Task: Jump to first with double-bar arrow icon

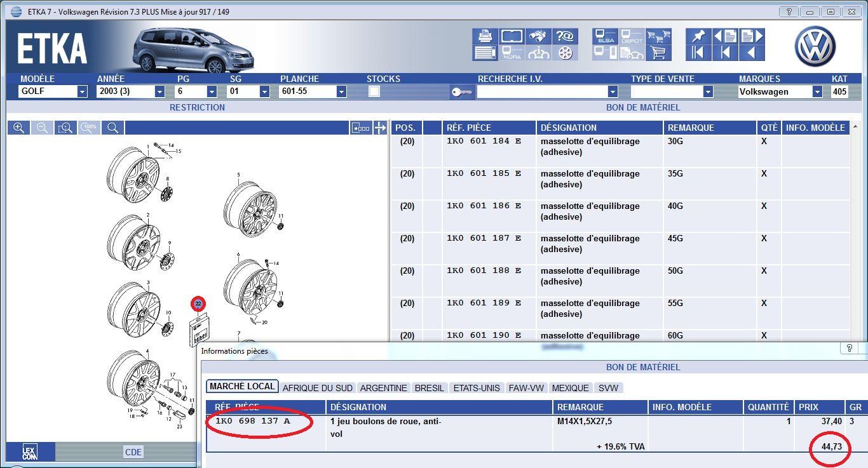Action: click(x=698, y=53)
